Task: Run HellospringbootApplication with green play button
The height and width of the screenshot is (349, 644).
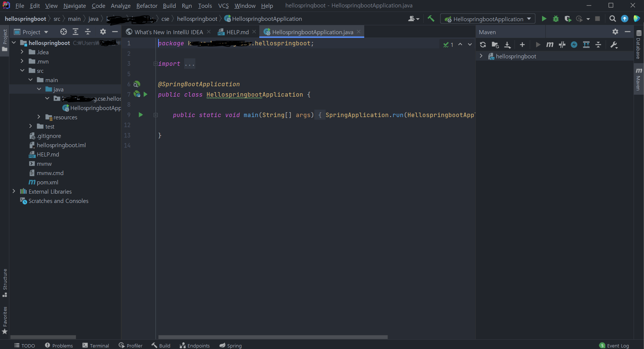Action: click(544, 19)
